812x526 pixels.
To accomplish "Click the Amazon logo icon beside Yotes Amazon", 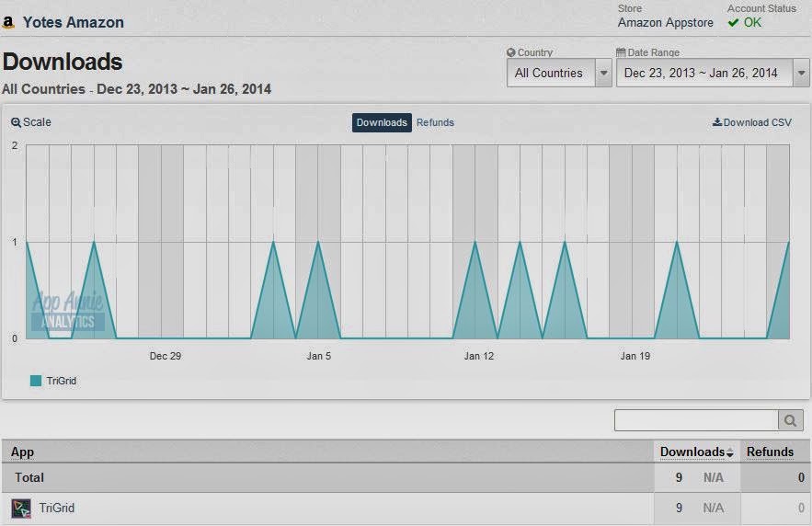I will [8, 22].
